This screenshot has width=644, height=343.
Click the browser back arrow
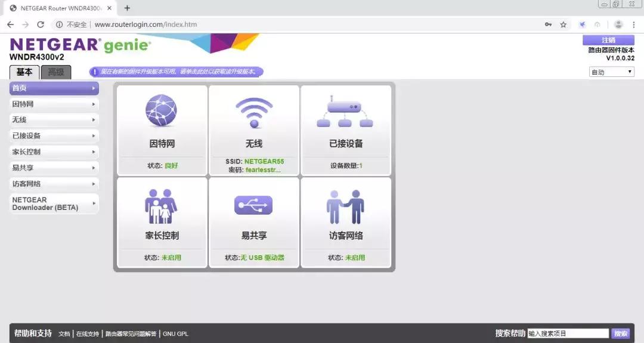pos(11,24)
